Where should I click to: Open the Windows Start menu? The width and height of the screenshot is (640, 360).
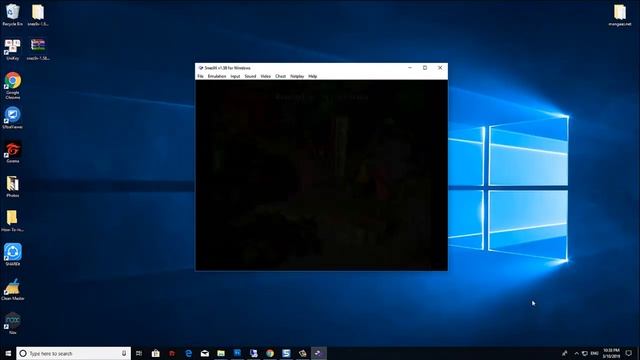point(8,353)
